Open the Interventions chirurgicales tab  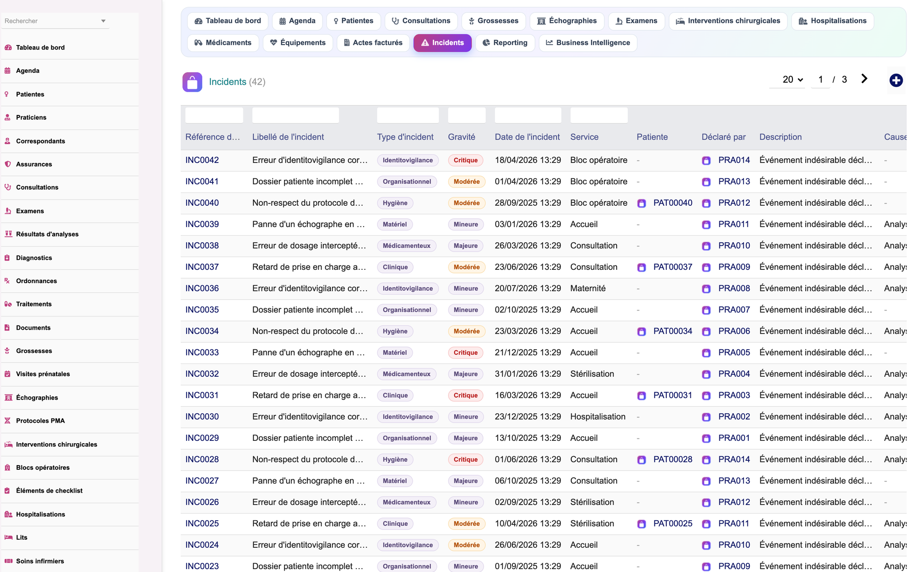tap(728, 21)
